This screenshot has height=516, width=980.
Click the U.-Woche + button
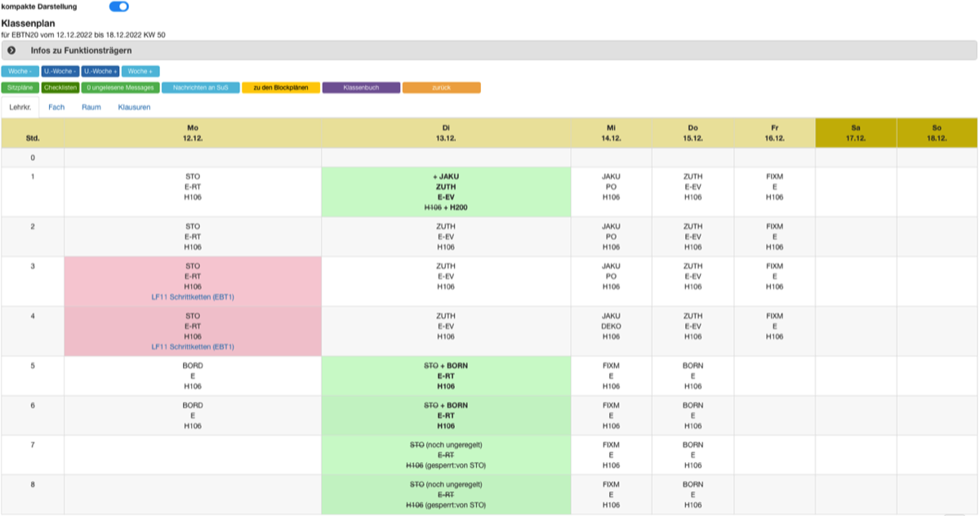click(100, 71)
